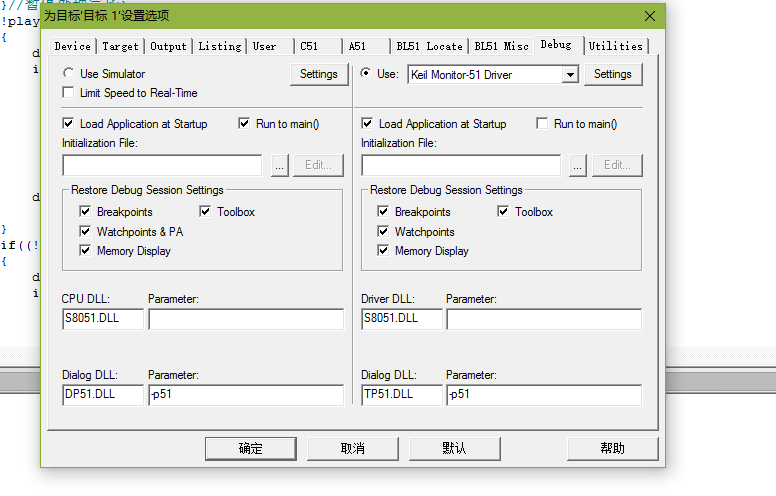Open the BL51 Locate tab
Viewport: 776px width, 496px height.
click(x=429, y=46)
